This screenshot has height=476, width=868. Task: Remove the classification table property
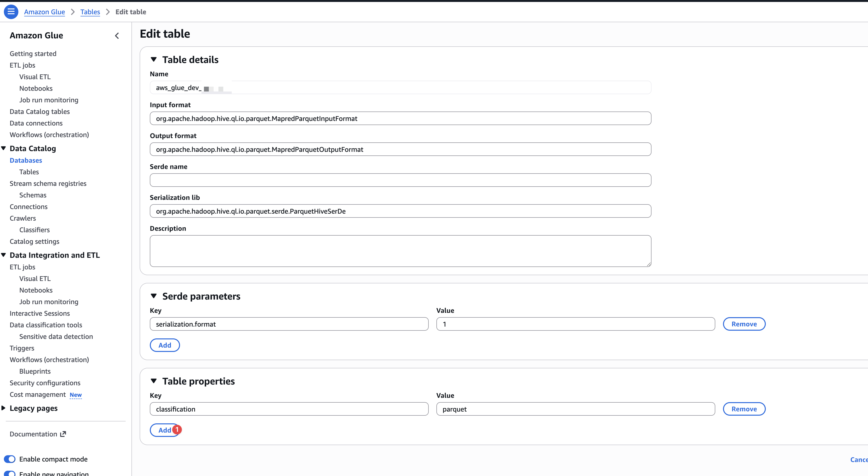(744, 409)
